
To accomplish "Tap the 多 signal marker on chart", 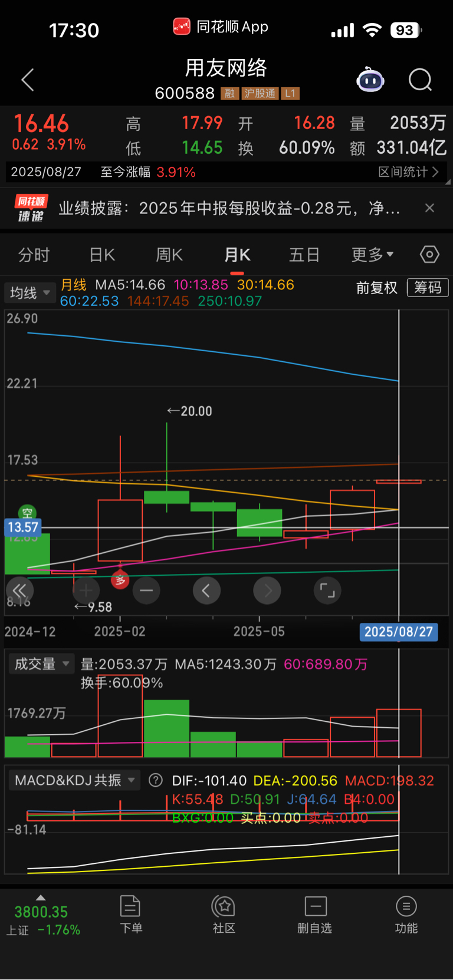I will coord(120,580).
